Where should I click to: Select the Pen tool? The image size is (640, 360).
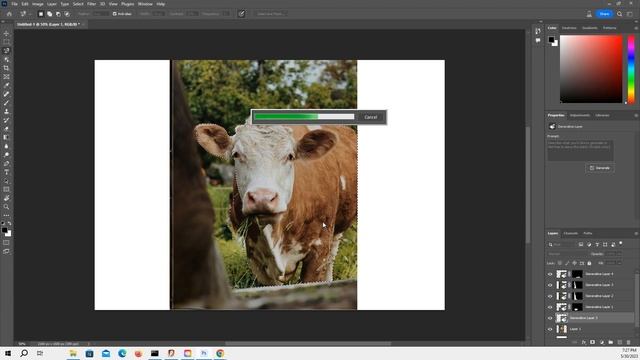point(6,163)
